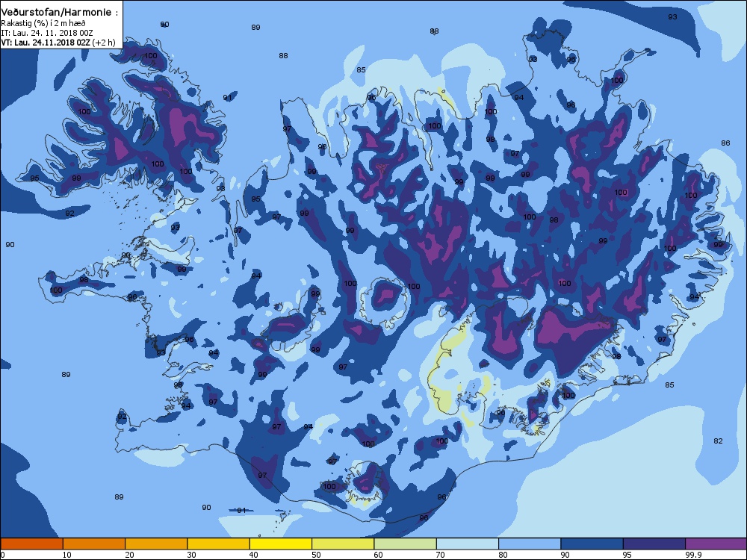747x560 pixels.
Task: Click the '70' legend tick label
Action: pos(441,555)
